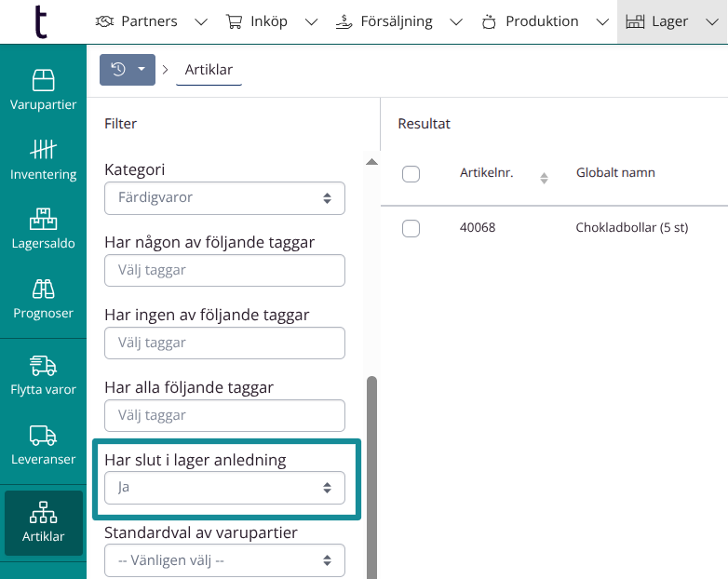Open the Varupartier sidebar section

pyautogui.click(x=43, y=90)
